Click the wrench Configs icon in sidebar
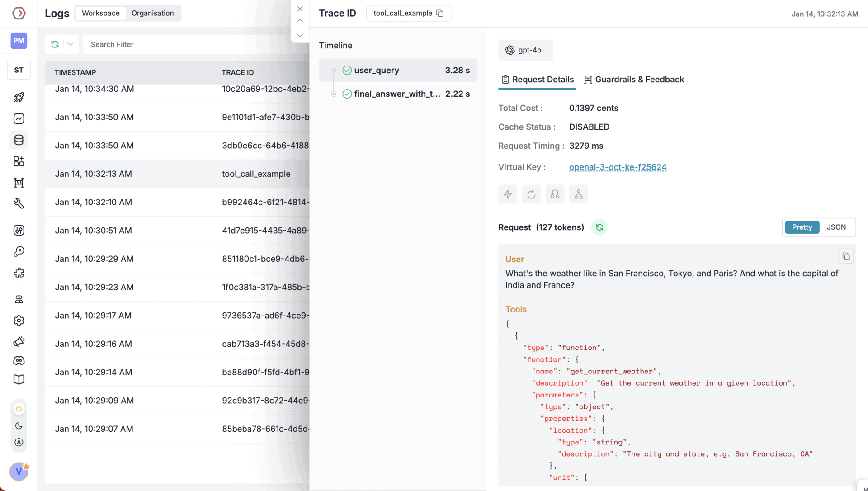868x491 pixels. [x=19, y=203]
